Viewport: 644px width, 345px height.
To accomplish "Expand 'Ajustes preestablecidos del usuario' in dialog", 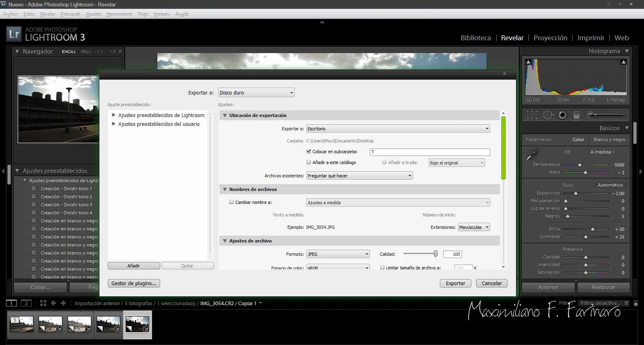I will tap(114, 124).
